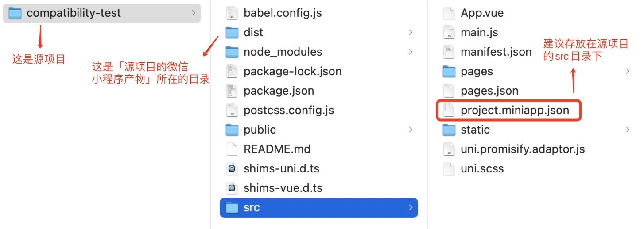Click the manifest.json file icon
Viewport: 644px width, 229px height.
[449, 52]
